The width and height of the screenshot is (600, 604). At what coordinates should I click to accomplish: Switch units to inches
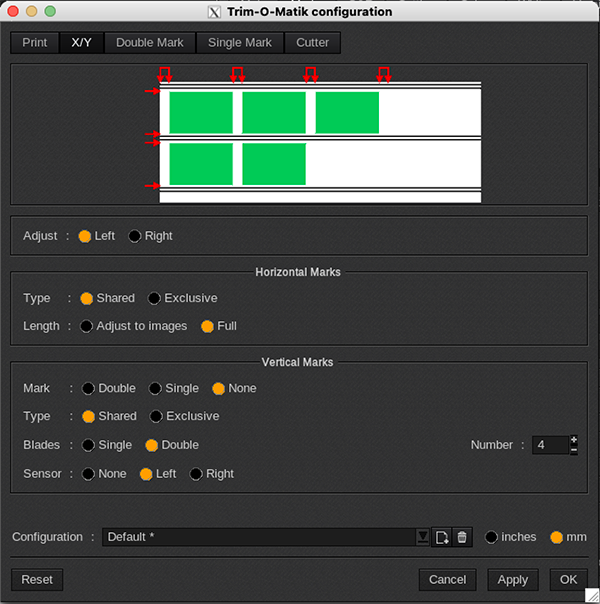tap(492, 537)
